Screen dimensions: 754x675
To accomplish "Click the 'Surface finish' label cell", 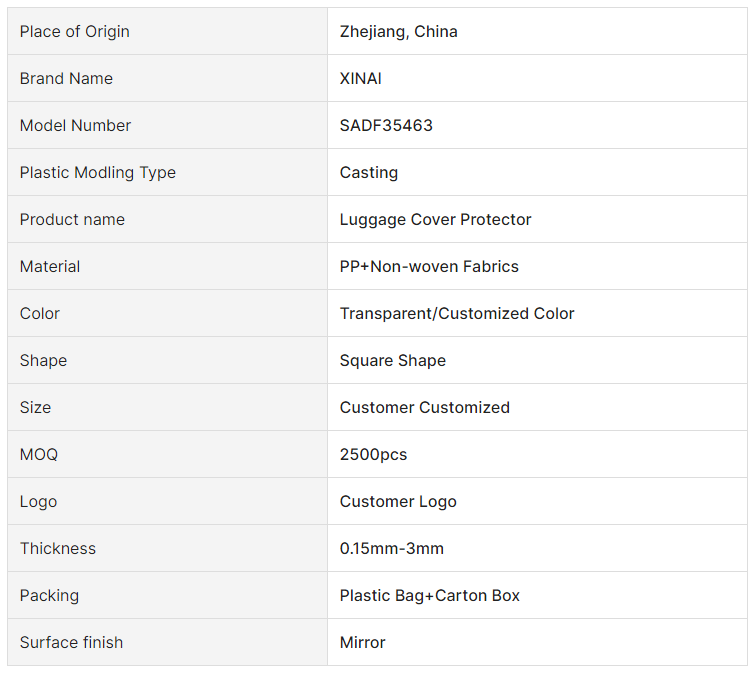I will pos(72,643).
